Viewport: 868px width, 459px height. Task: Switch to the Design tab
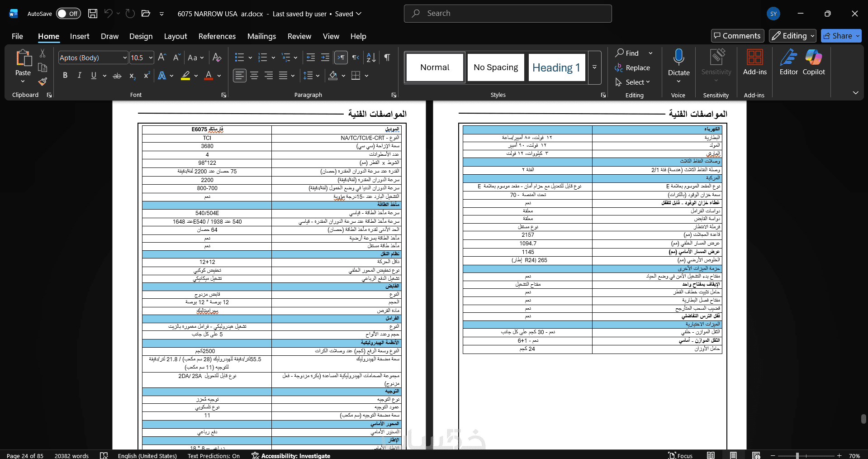[x=141, y=36]
